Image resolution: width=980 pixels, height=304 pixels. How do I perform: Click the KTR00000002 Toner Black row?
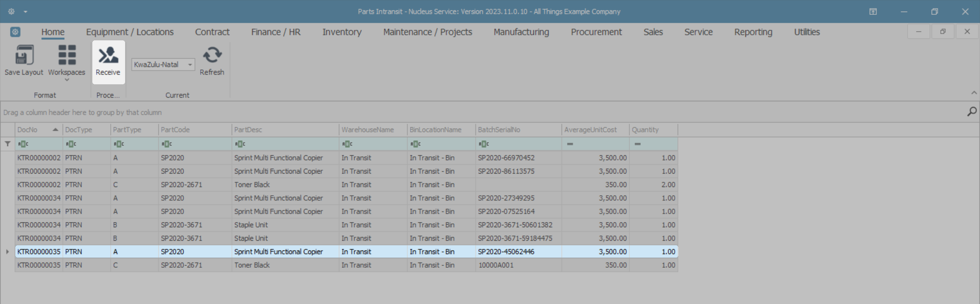pos(346,184)
